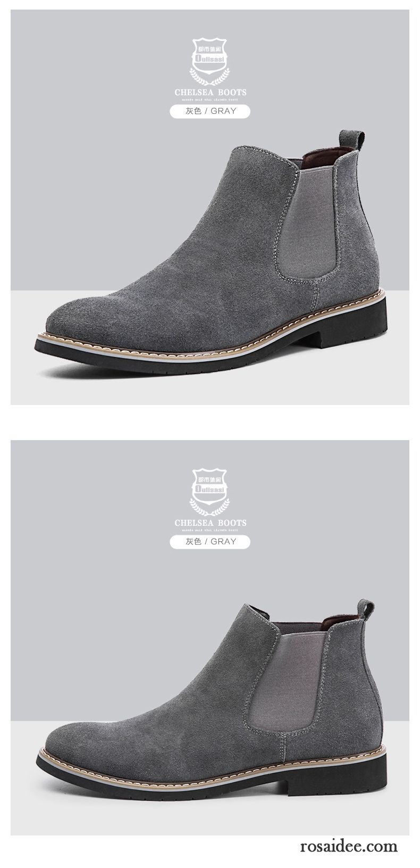This screenshot has width=420, height=868.
Task: Click the laurel wreath beneath top shield logo
Action: [x=211, y=78]
